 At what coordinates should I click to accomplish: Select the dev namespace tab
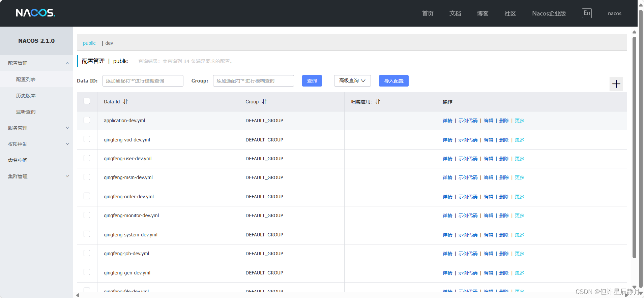click(109, 43)
